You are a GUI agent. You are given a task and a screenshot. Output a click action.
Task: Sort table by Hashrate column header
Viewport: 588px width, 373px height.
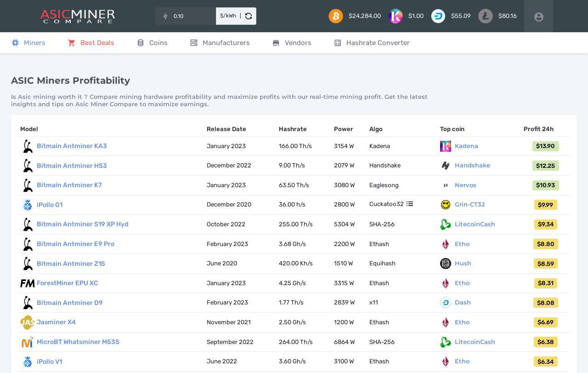coord(293,129)
